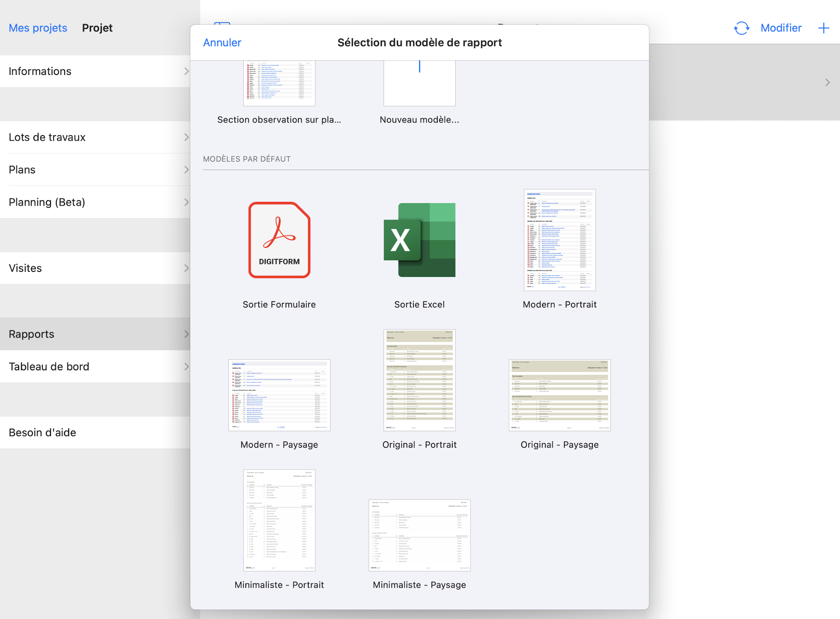The width and height of the screenshot is (840, 619).
Task: Pick the Original - Portrait template thumbnail
Action: coord(419,380)
